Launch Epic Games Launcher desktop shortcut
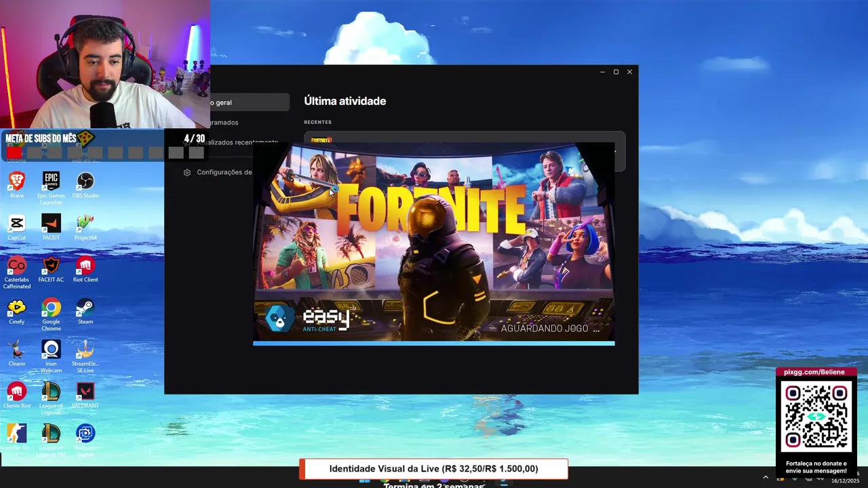 [x=51, y=188]
